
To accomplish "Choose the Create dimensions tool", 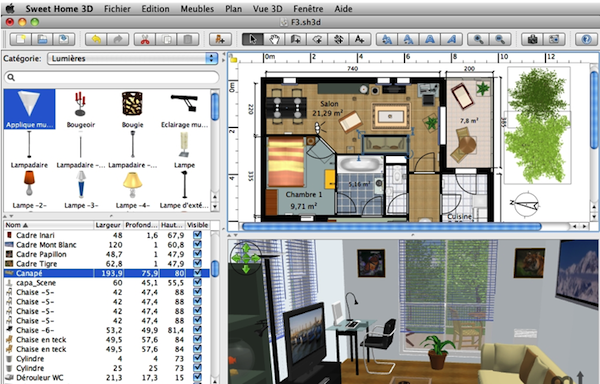I will (x=339, y=39).
